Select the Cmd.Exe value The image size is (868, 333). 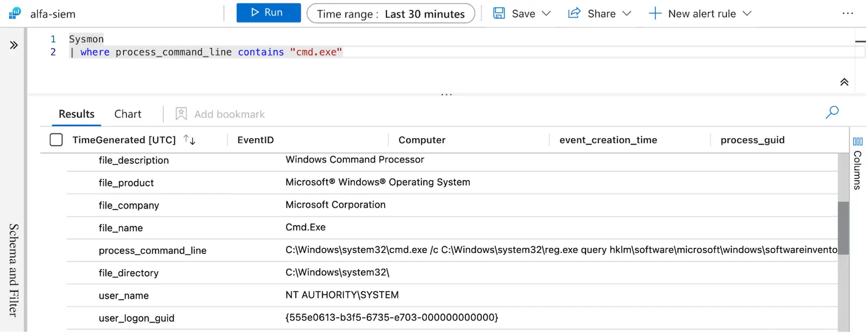(306, 227)
